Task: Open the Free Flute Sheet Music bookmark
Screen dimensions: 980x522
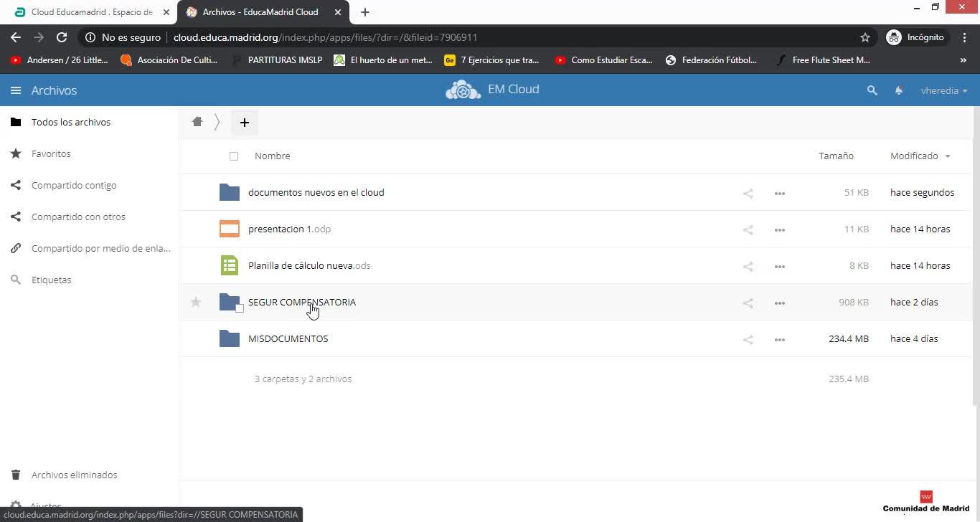Action: [823, 60]
